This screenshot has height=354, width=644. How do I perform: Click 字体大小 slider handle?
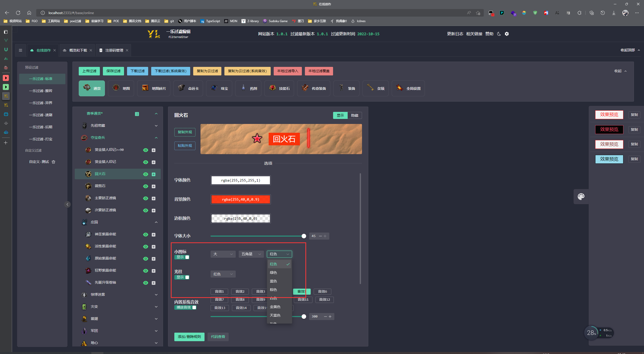pyautogui.click(x=304, y=236)
